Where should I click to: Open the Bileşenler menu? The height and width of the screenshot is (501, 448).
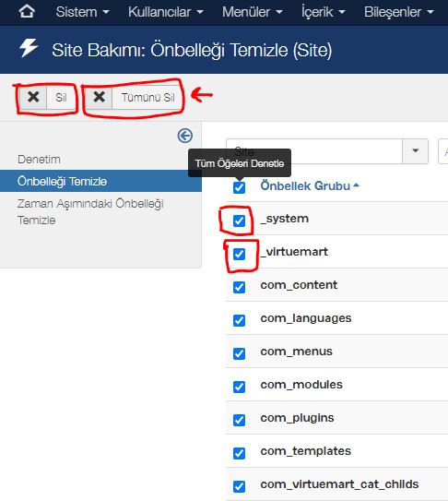point(399,12)
